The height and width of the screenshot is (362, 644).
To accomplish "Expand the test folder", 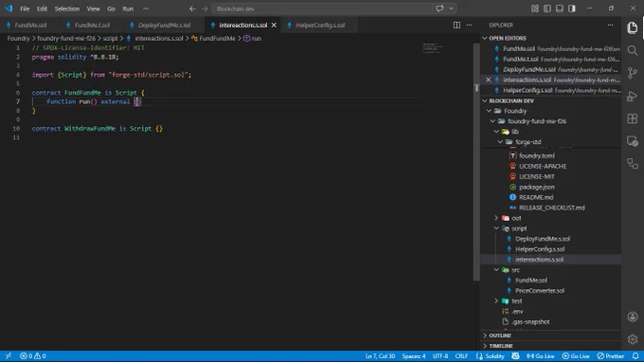I will pos(496,301).
